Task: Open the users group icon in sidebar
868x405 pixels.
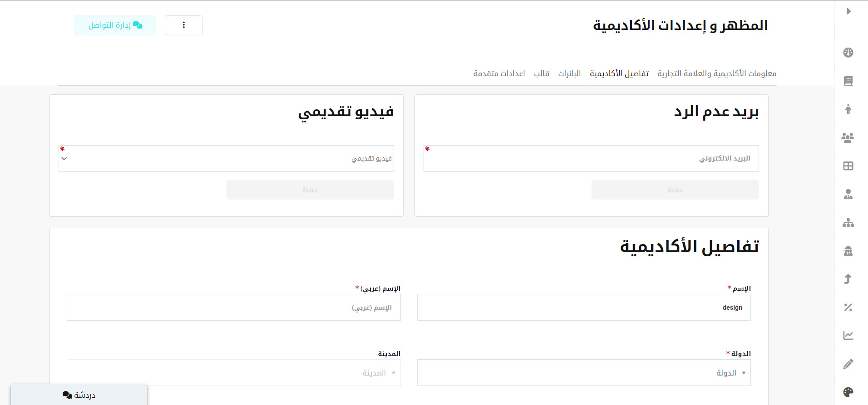Action: [x=848, y=137]
